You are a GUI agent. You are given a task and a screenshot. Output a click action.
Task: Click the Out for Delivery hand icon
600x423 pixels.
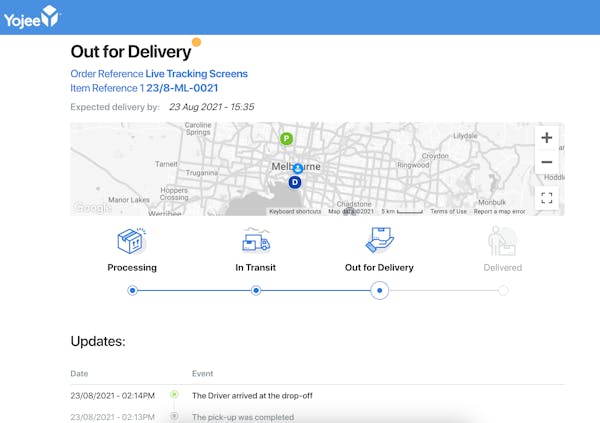(x=380, y=240)
